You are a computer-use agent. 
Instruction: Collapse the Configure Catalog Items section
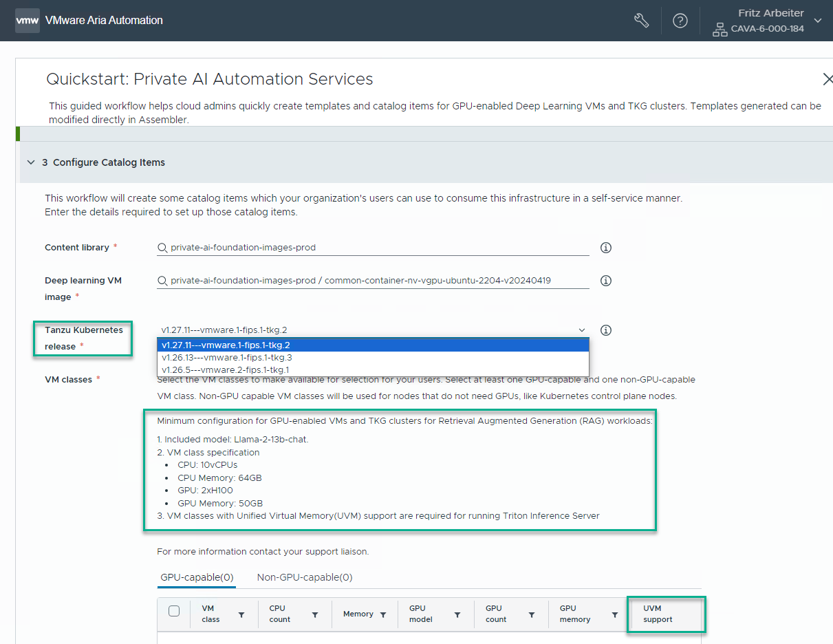[30, 162]
